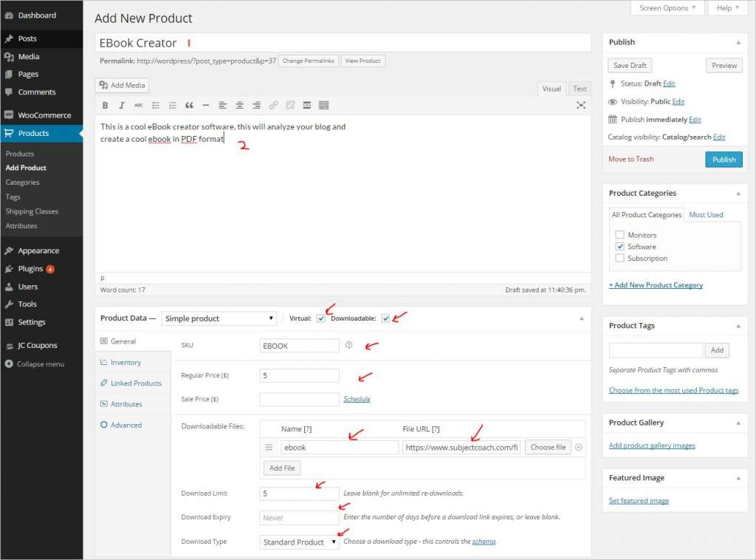756x560 pixels.
Task: Click the Set featured image link
Action: click(x=639, y=501)
